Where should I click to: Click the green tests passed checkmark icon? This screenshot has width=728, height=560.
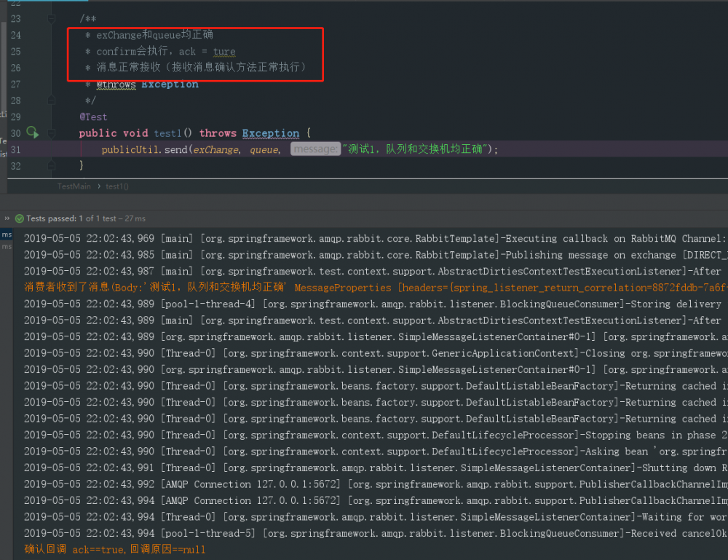click(x=20, y=218)
